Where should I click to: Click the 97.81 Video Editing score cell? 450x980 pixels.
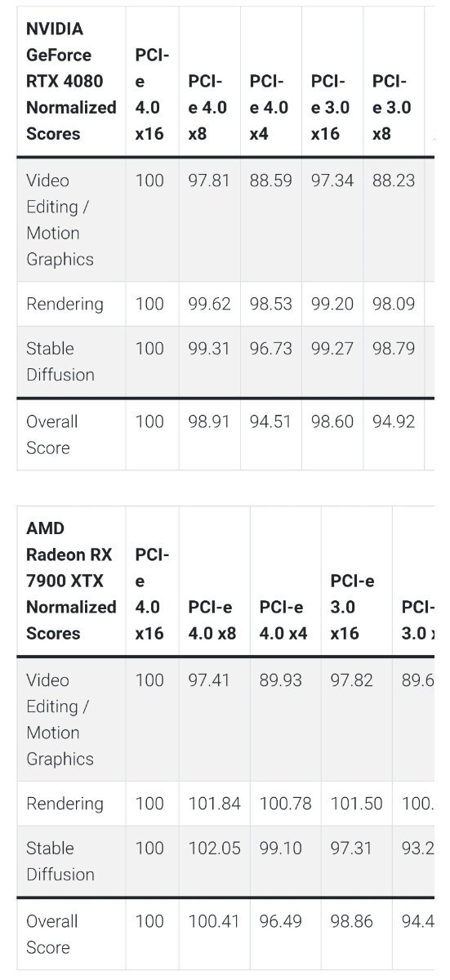point(209,180)
